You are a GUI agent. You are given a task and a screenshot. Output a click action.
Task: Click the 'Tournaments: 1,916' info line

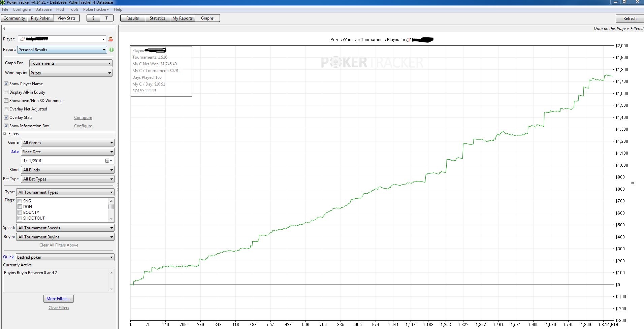click(x=150, y=57)
